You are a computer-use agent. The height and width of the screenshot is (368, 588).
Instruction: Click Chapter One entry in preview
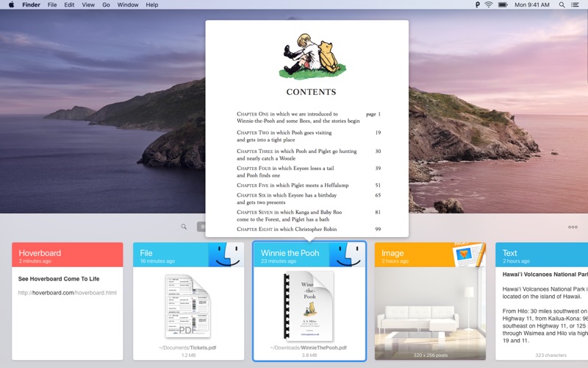pos(309,117)
